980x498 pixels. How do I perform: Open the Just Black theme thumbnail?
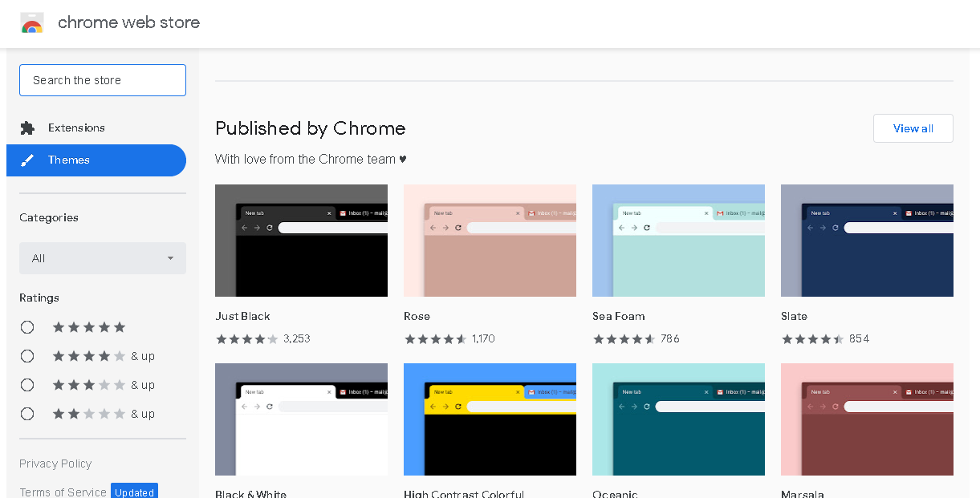point(301,241)
